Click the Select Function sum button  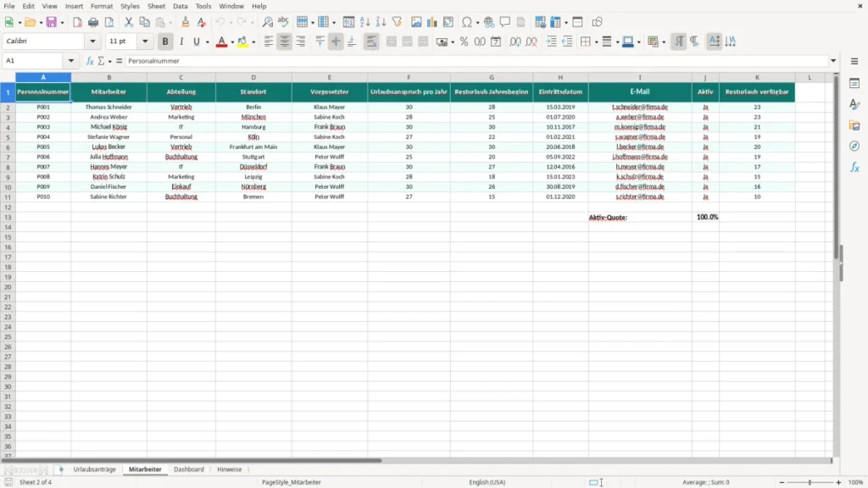(102, 61)
